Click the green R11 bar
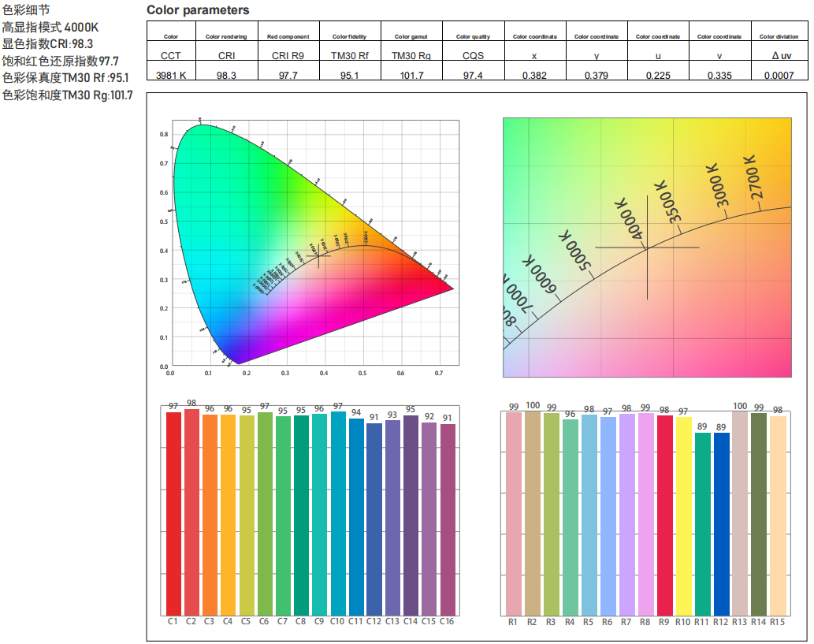 (702, 524)
